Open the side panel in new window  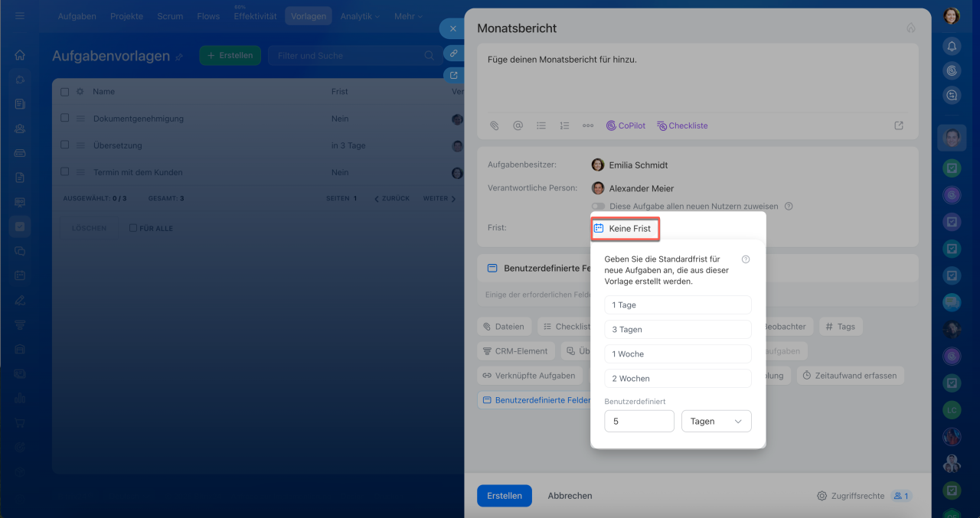click(454, 75)
